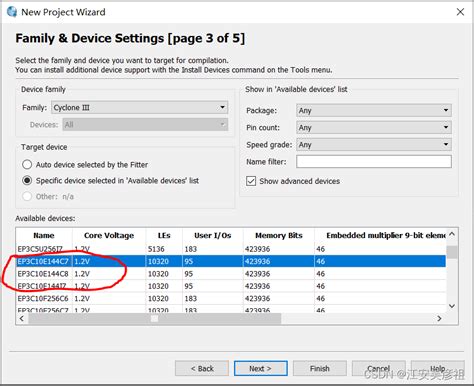Sort devices by User I/Os column header
This screenshot has width=474, height=386.
pyautogui.click(x=213, y=235)
